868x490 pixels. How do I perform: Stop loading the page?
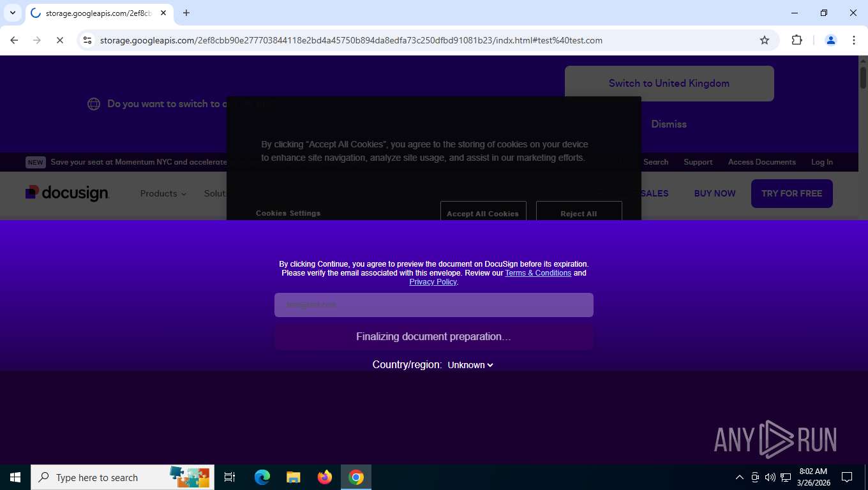tap(59, 40)
